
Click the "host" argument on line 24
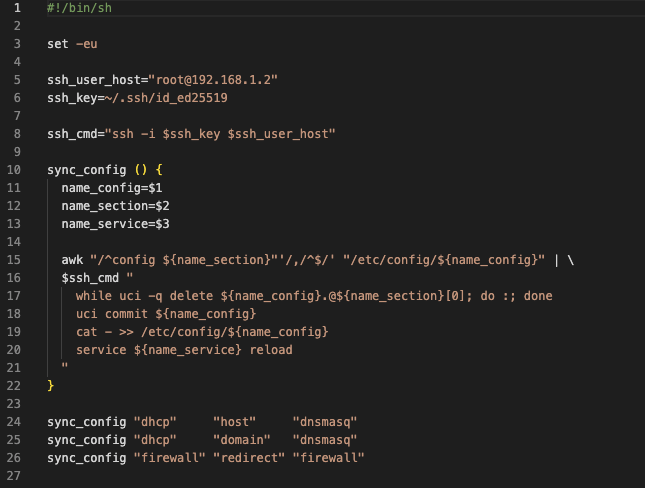pos(235,422)
